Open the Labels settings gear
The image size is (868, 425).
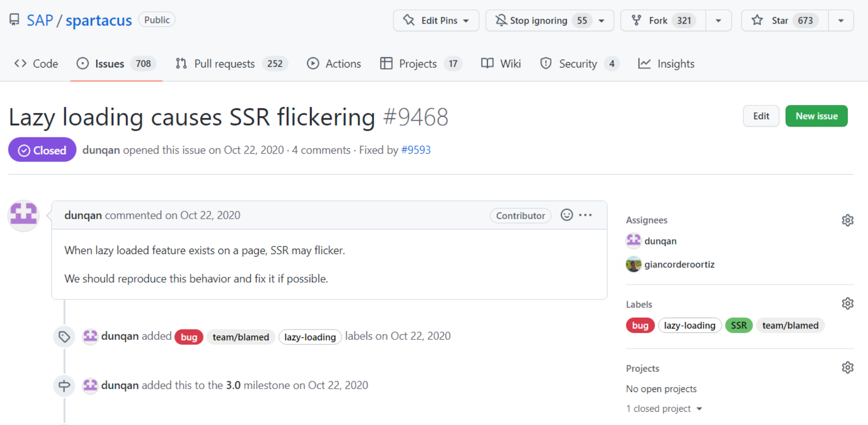pyautogui.click(x=847, y=303)
